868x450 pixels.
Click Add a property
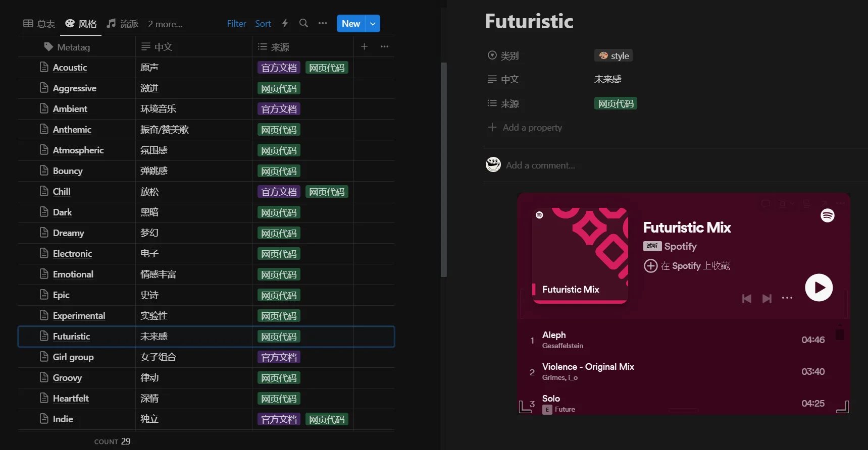pyautogui.click(x=525, y=128)
